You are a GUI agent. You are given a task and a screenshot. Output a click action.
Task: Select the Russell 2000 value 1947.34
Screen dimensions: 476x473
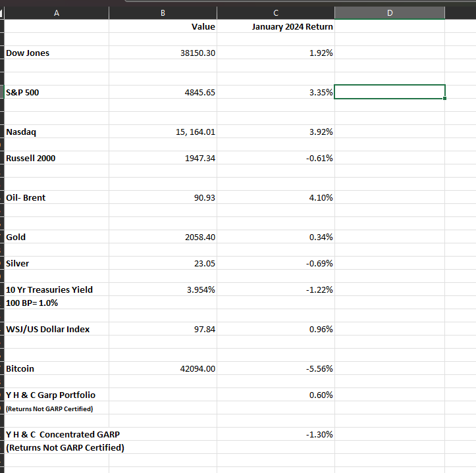coord(163,158)
